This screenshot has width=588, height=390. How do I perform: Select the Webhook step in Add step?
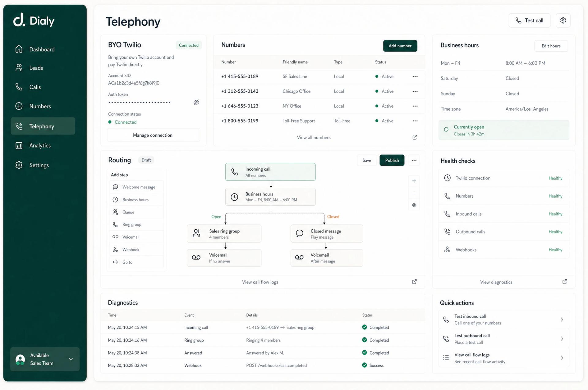tap(131, 249)
